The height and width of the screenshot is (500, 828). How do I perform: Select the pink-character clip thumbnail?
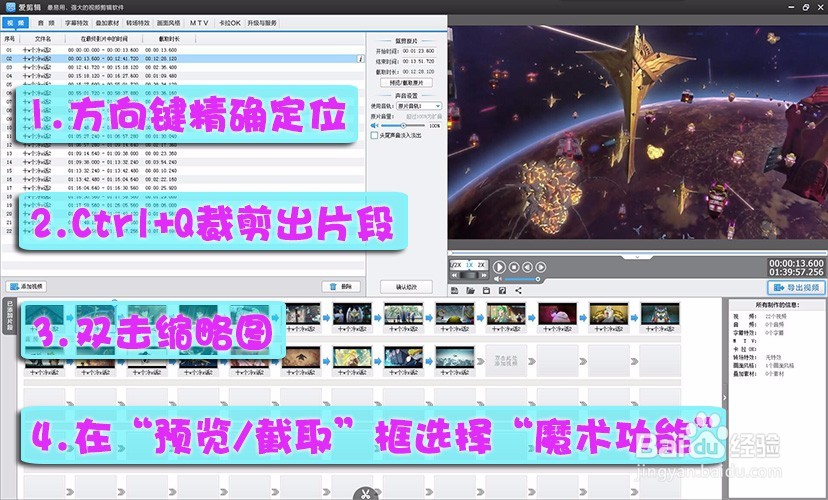click(x=557, y=314)
